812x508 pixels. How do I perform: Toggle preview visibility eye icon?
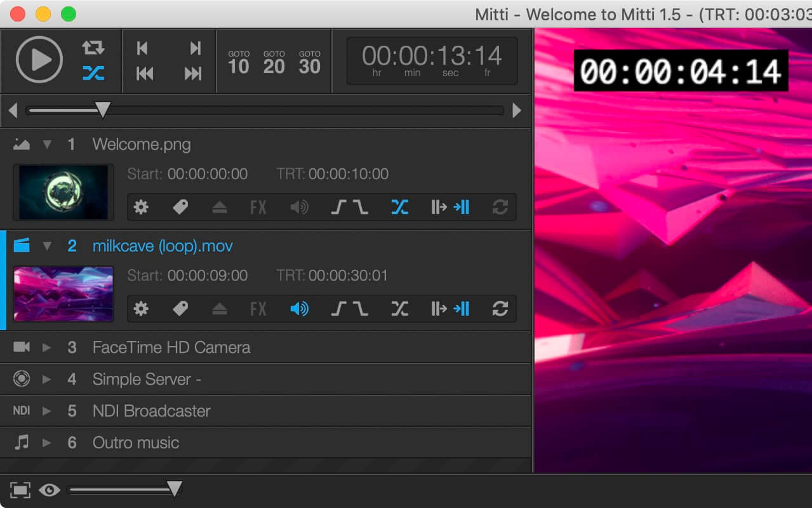coord(50,490)
